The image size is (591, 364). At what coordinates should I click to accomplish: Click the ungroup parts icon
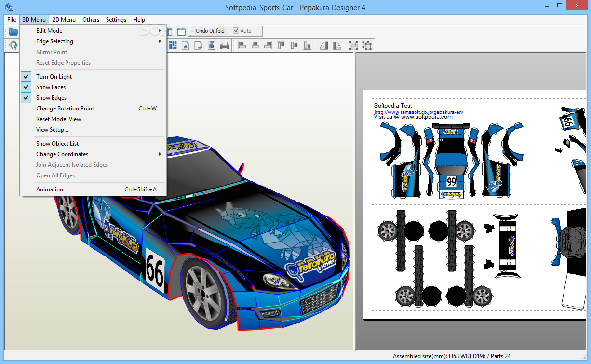click(367, 46)
